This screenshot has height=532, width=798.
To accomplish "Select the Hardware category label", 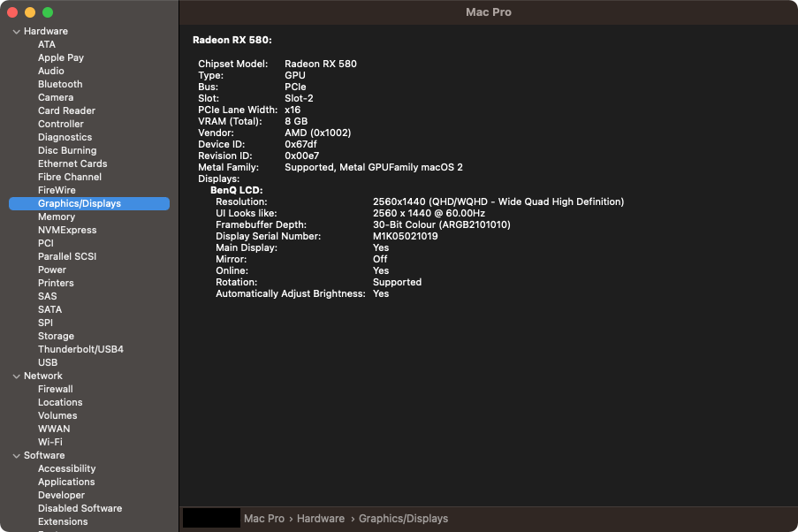I will [x=46, y=31].
